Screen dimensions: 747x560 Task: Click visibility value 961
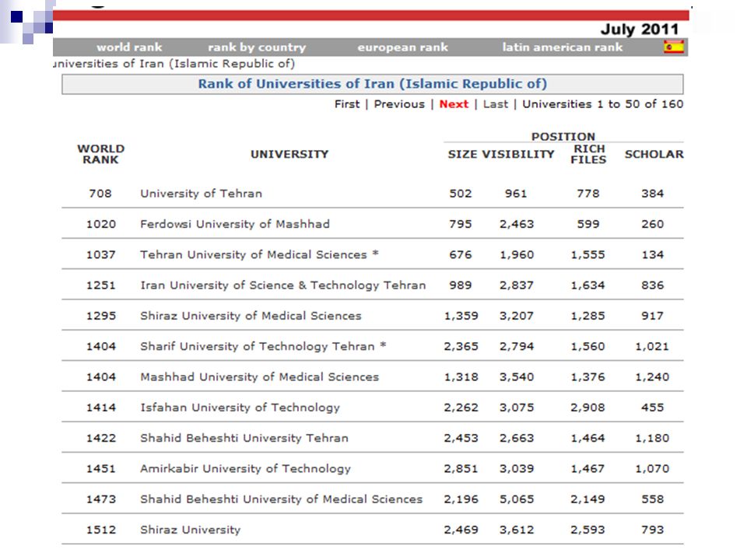pos(516,194)
